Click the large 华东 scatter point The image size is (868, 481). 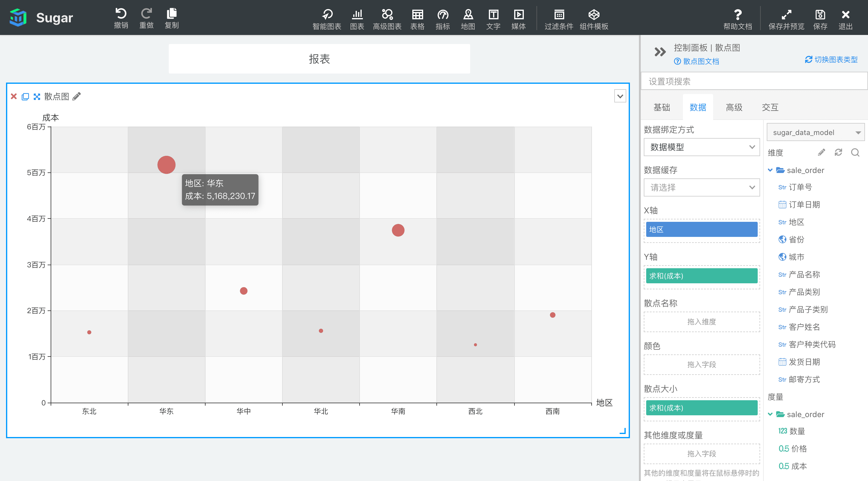(166, 165)
